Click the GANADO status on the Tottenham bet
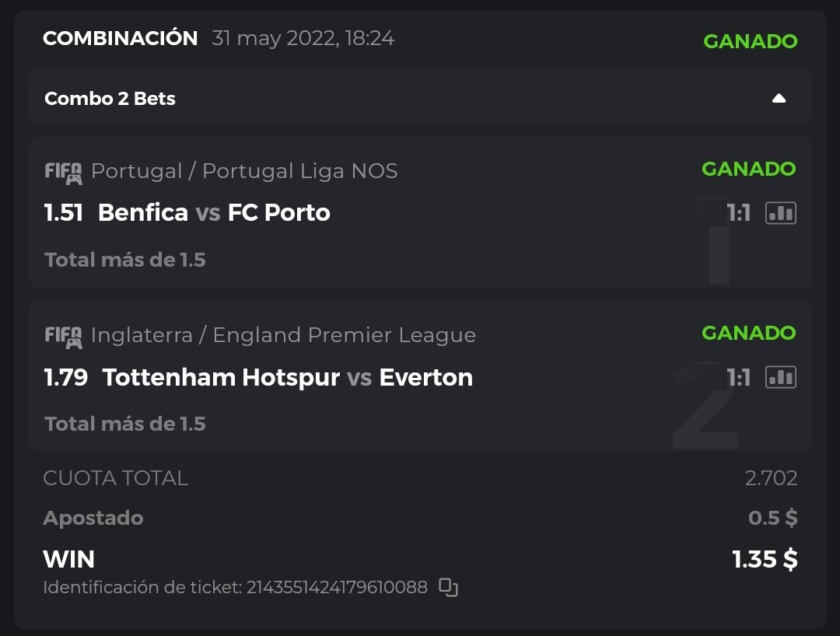This screenshot has height=636, width=840. (x=748, y=333)
